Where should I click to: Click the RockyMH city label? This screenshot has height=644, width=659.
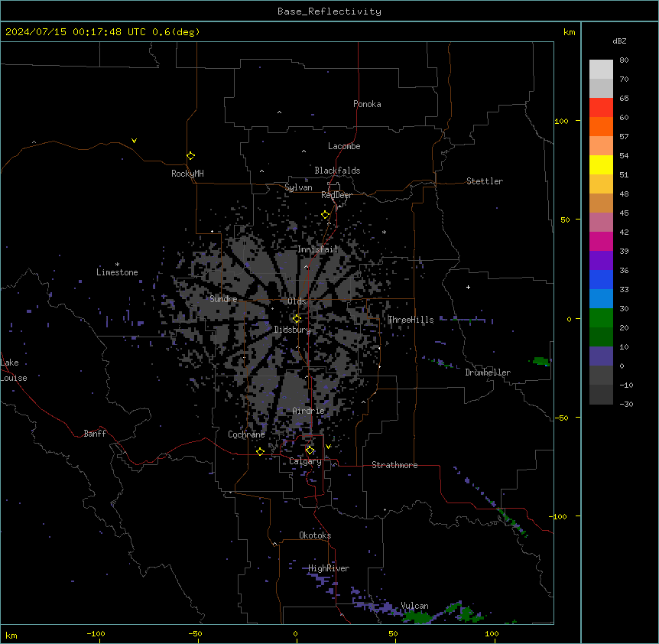(187, 174)
